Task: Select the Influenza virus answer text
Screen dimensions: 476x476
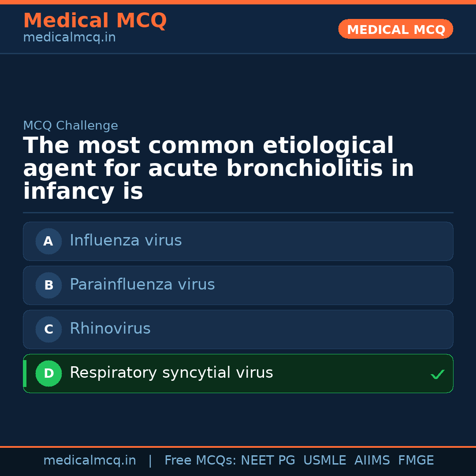Action: [x=126, y=241]
